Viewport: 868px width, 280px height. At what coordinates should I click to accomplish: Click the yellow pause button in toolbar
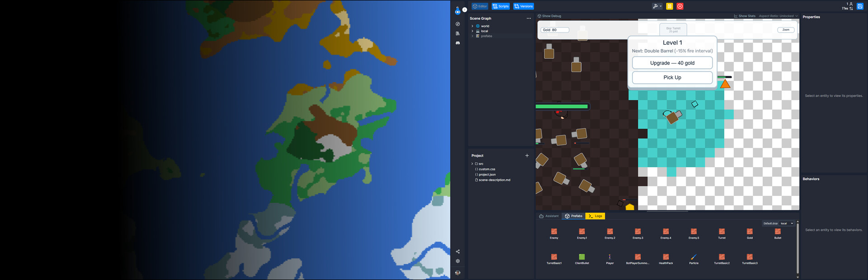click(x=670, y=6)
